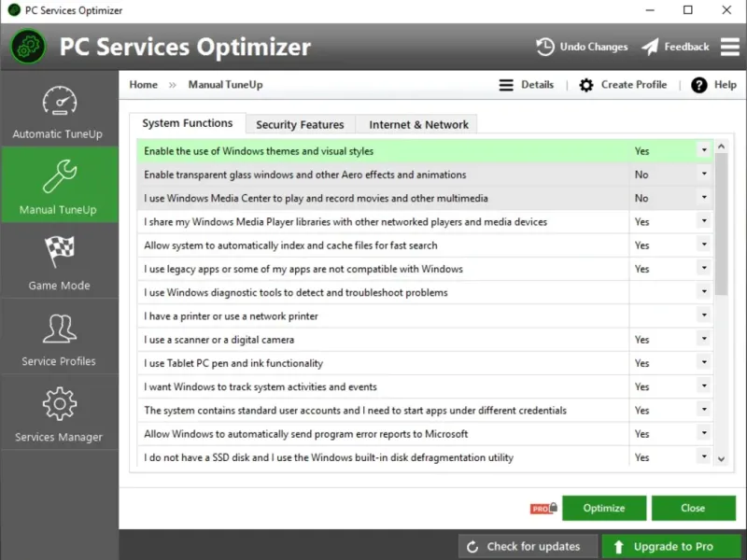
Task: Select the Manual TuneUp wrench icon
Action: [x=59, y=176]
